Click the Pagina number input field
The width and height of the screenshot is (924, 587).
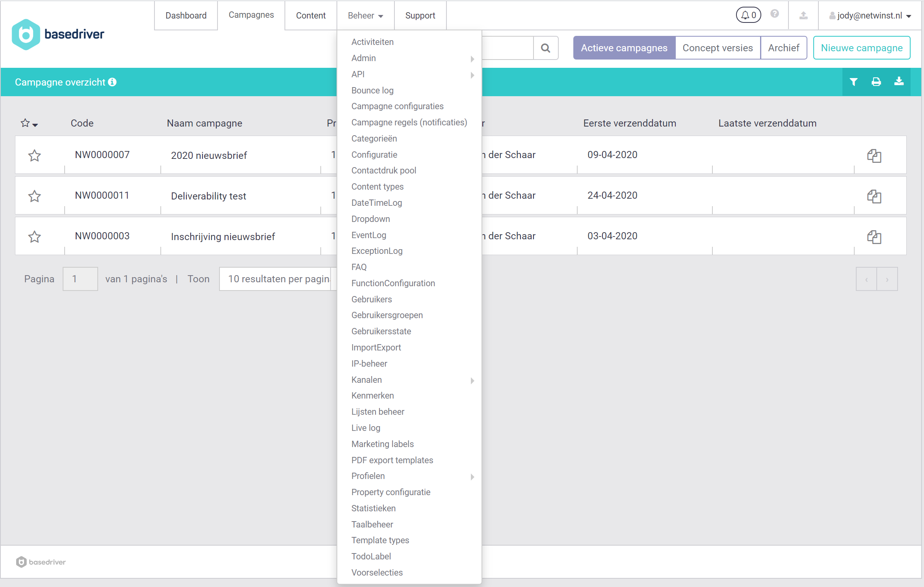pos(80,279)
